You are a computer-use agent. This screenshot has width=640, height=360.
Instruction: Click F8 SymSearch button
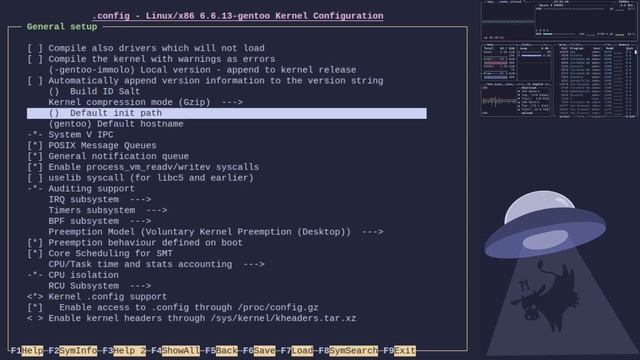coord(348,351)
